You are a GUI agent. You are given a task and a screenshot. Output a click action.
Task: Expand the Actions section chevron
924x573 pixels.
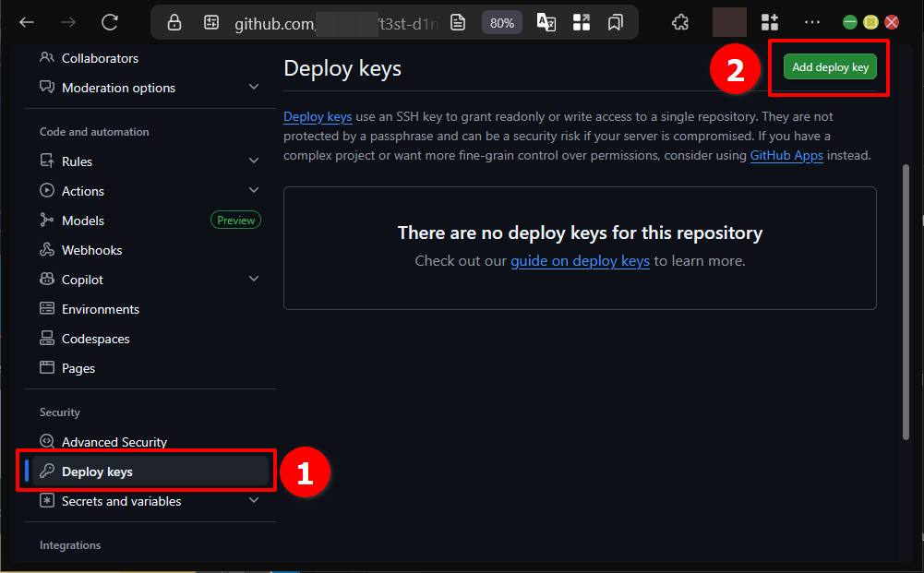click(254, 191)
